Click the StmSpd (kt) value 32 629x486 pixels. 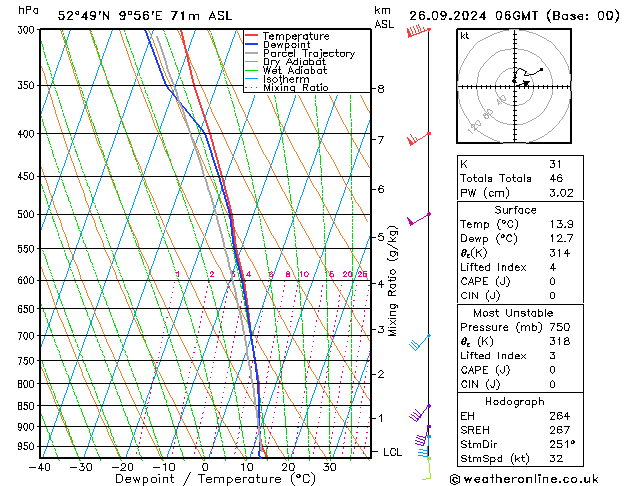click(x=556, y=459)
